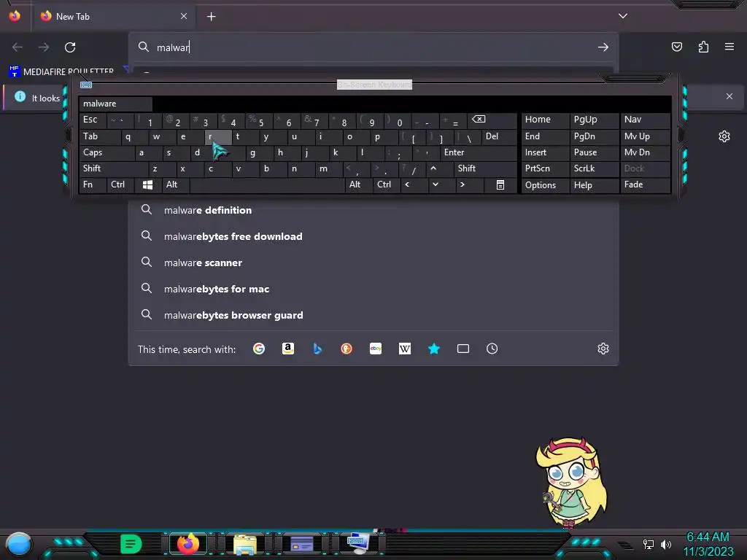Screen dimensions: 747x560
Task: Click Nav on the on-screen keyboard
Action: [x=645, y=120]
